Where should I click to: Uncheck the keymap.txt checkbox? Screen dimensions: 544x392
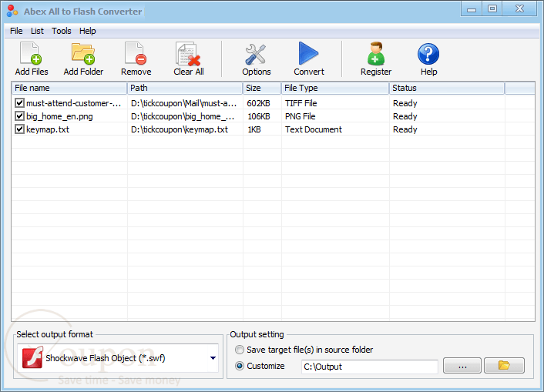(x=19, y=129)
